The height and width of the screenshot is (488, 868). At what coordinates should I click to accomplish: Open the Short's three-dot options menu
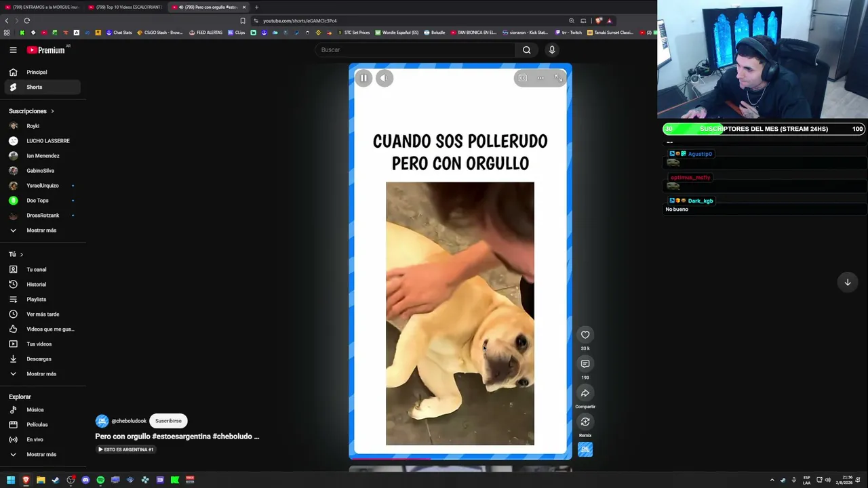coord(540,78)
